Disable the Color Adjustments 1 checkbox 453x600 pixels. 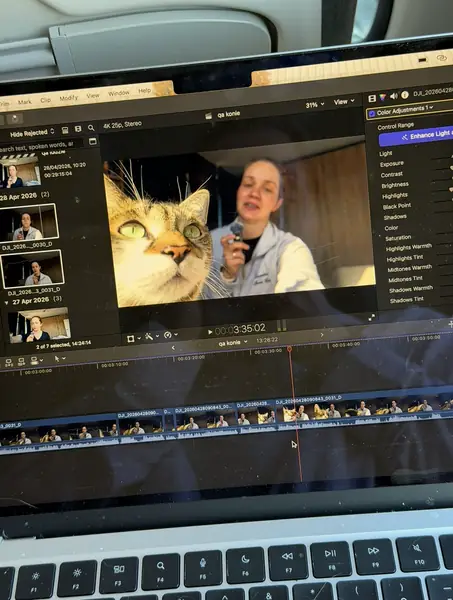[x=371, y=114]
